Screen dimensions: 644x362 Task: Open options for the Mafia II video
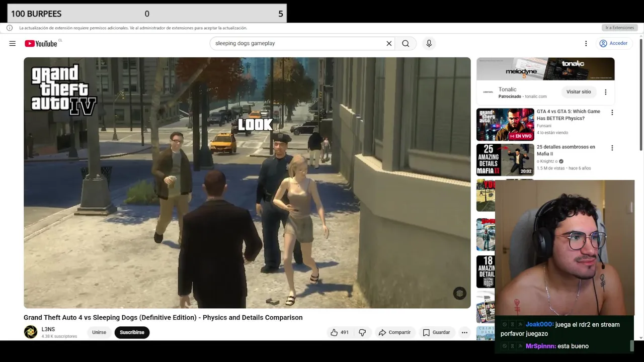coord(612,148)
